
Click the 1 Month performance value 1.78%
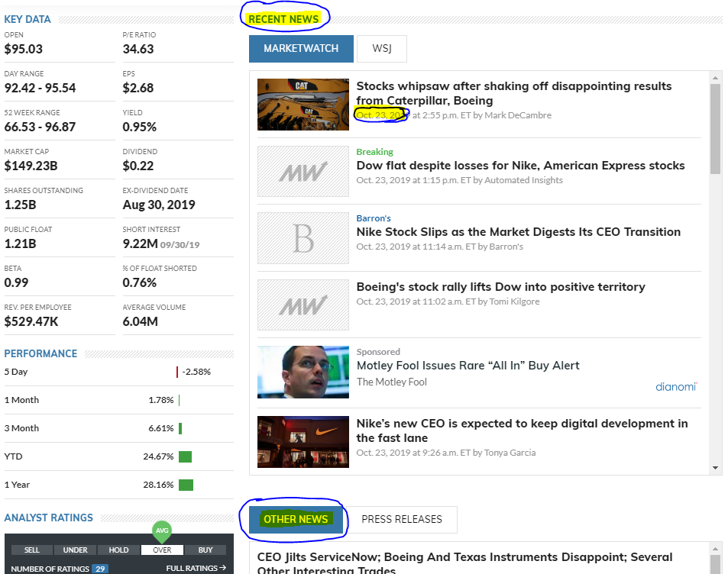[x=160, y=400]
